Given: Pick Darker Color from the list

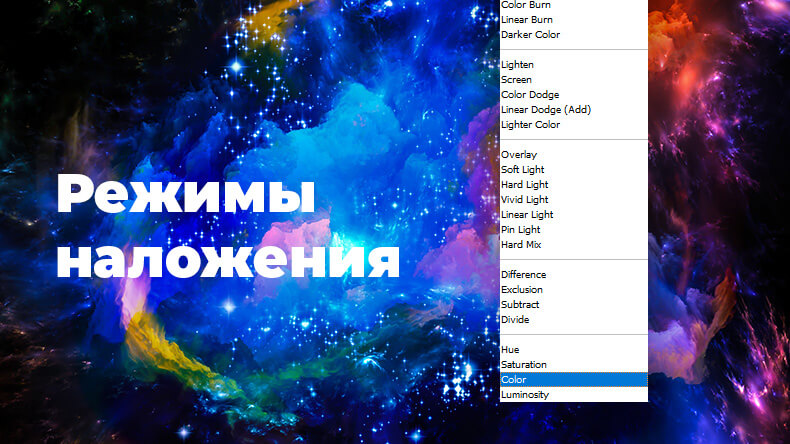Looking at the screenshot, I should click(x=573, y=35).
